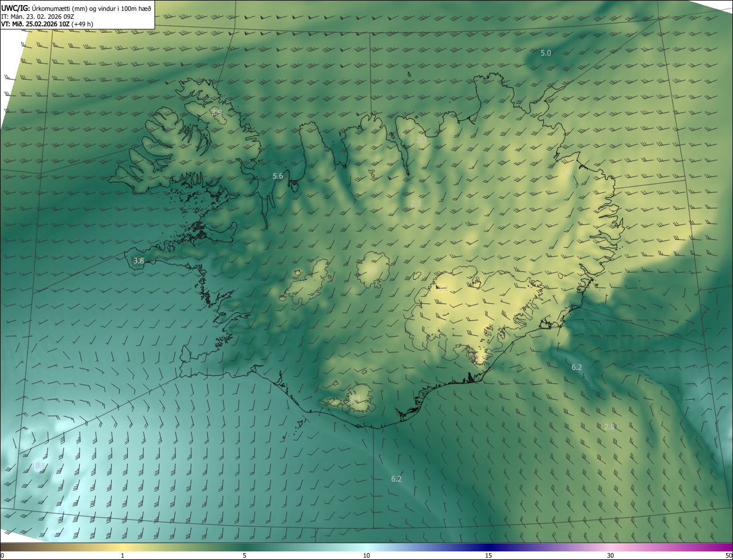The width and height of the screenshot is (733, 560).
Task: Click the 5.0 value north-east of Iceland
Action: point(546,53)
